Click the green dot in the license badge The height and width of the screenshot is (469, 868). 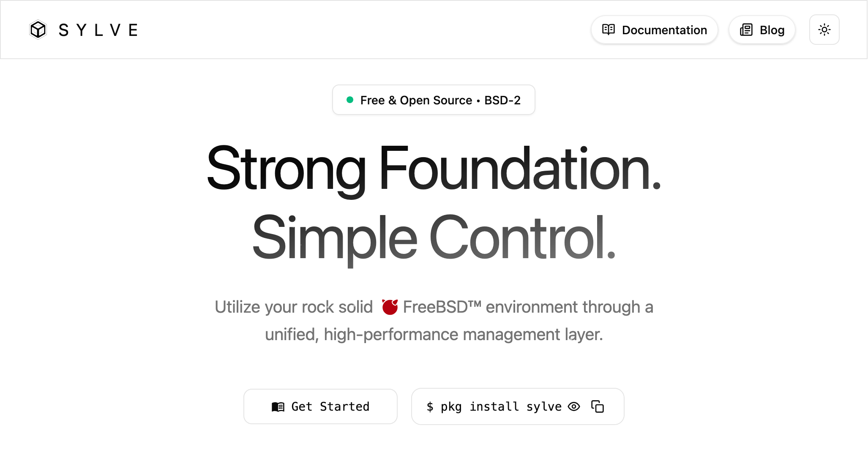[350, 100]
